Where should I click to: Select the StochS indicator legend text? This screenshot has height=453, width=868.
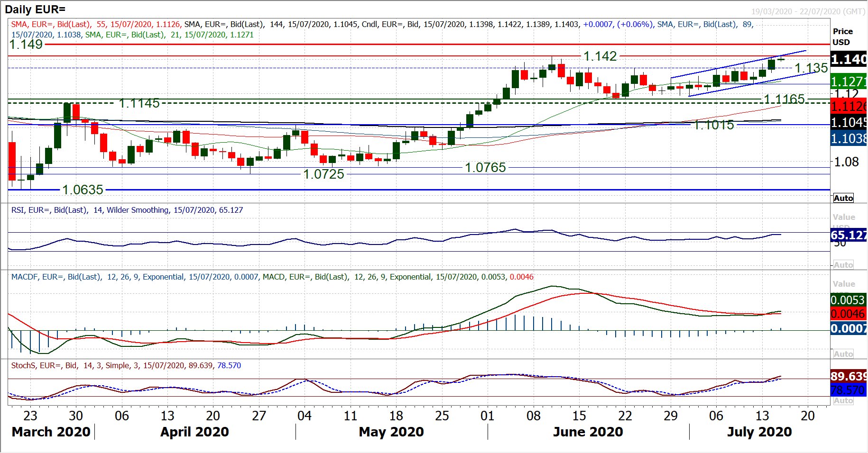[x=126, y=366]
